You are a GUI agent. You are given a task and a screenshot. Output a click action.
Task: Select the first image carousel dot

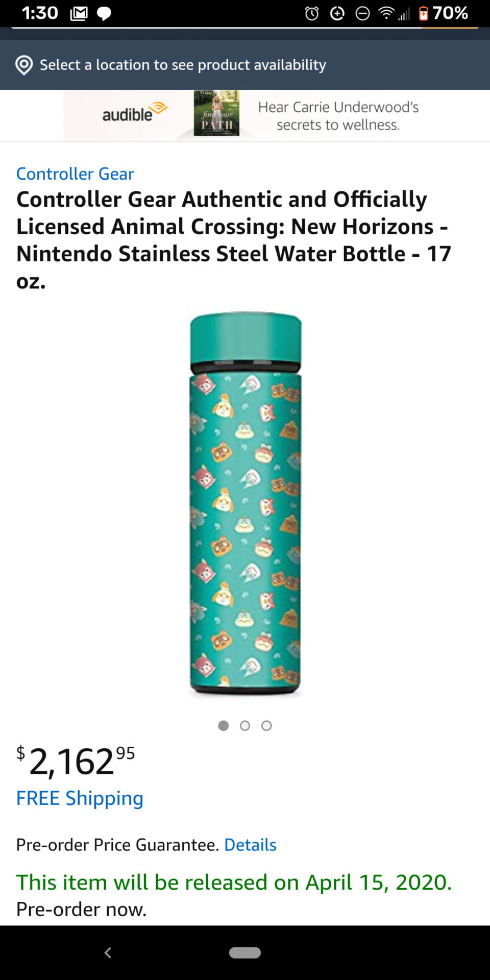pyautogui.click(x=223, y=726)
